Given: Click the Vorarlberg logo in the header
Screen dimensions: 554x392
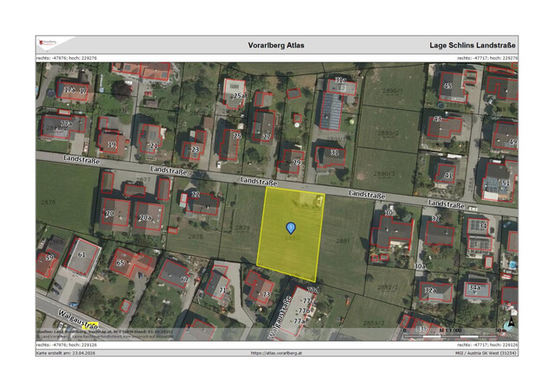Looking at the screenshot, I should [46, 44].
